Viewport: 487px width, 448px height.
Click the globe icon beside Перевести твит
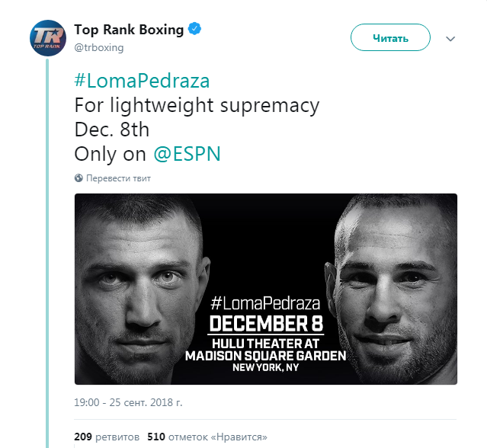tap(78, 178)
